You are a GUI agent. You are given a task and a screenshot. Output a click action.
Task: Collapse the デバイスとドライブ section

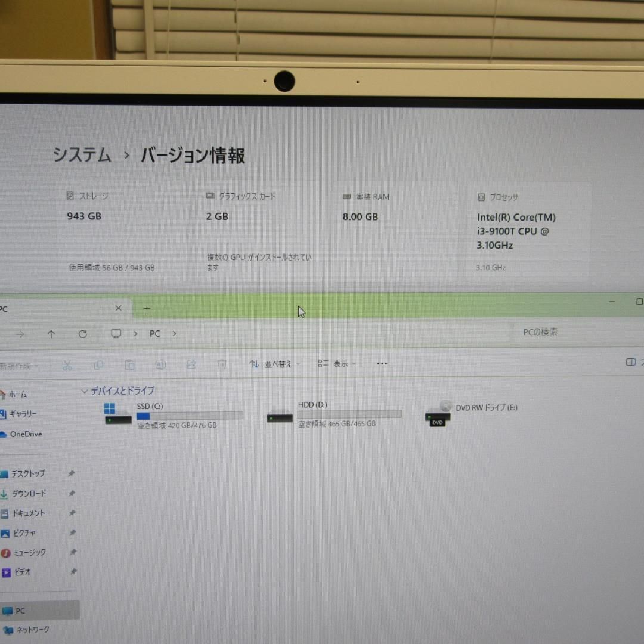85,391
